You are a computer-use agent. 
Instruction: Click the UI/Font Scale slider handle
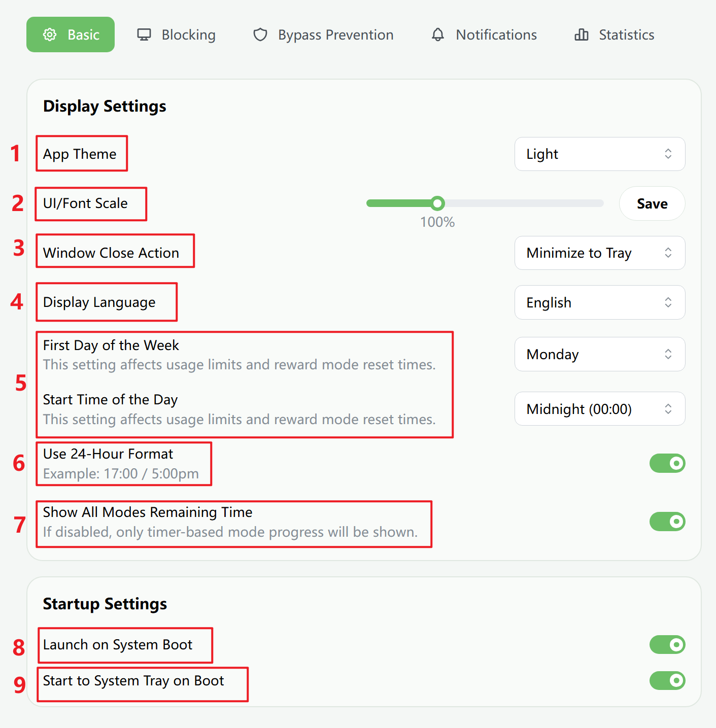[437, 203]
